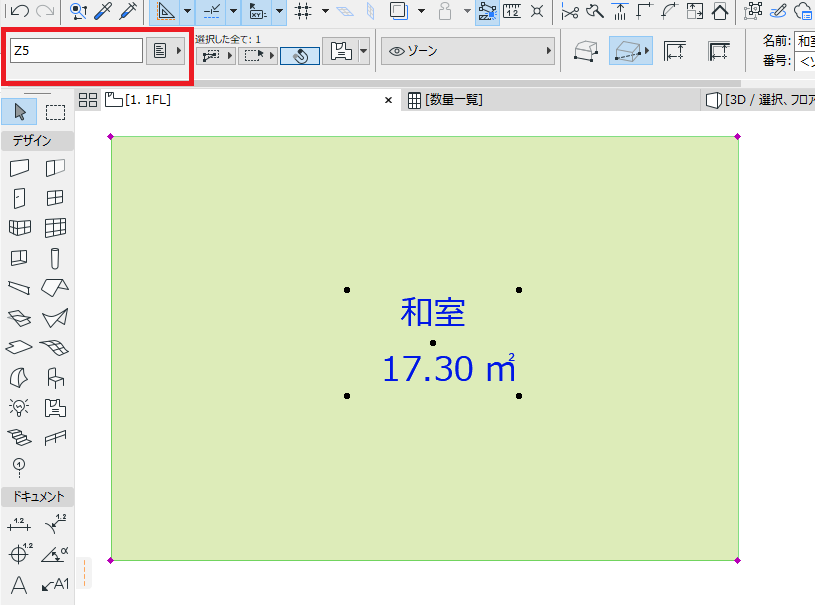This screenshot has height=605, width=815.
Task: Open the tab overview grid icon
Action: click(x=88, y=100)
